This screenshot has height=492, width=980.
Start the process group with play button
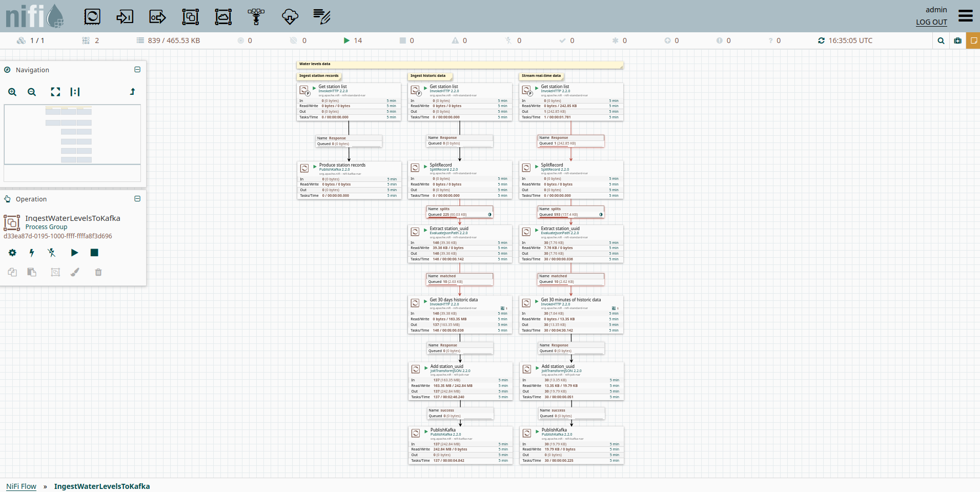(x=74, y=253)
